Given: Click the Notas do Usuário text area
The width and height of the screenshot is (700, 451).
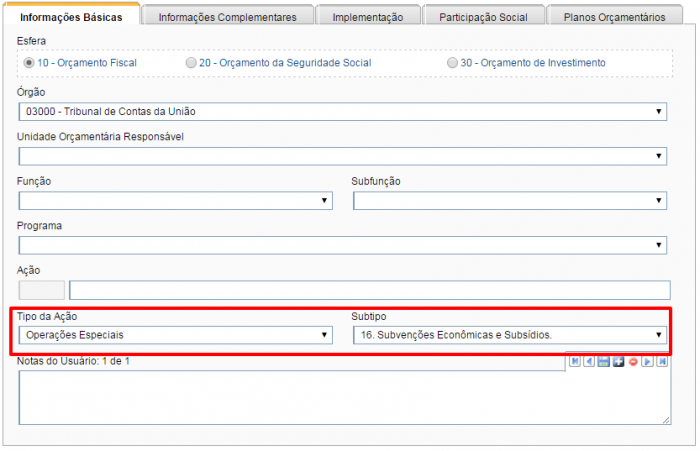Looking at the screenshot, I should (x=342, y=398).
